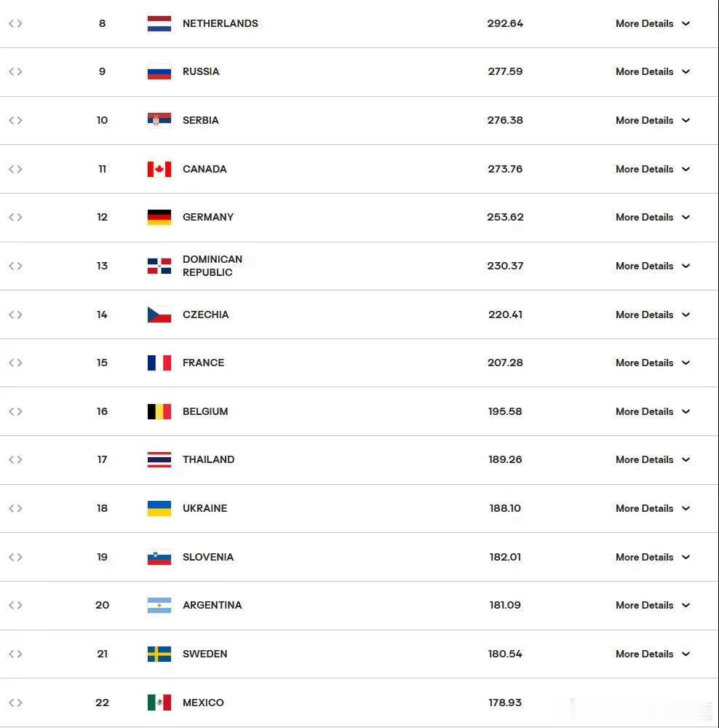Expand More Details chevron for Belgium

(686, 411)
